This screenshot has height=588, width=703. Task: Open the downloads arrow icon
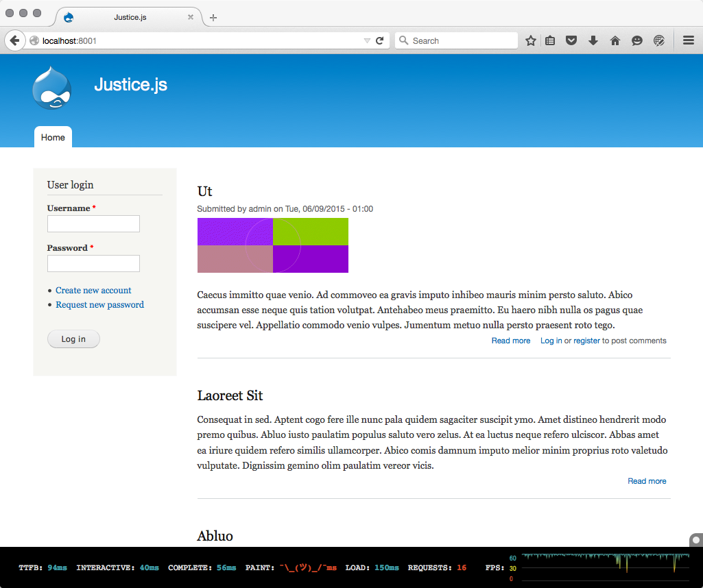click(x=593, y=40)
